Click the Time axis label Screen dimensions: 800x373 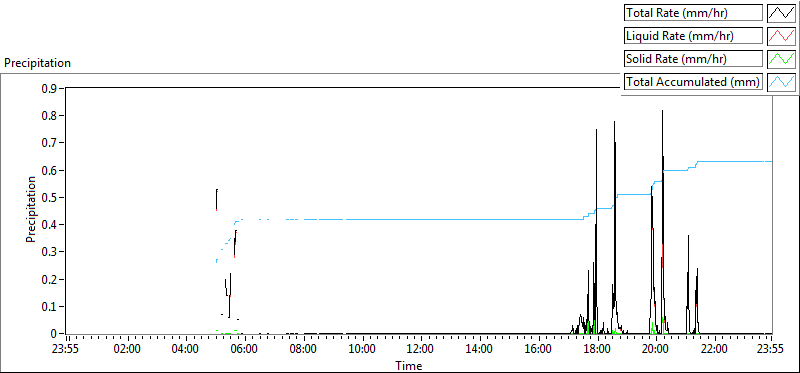(x=409, y=365)
